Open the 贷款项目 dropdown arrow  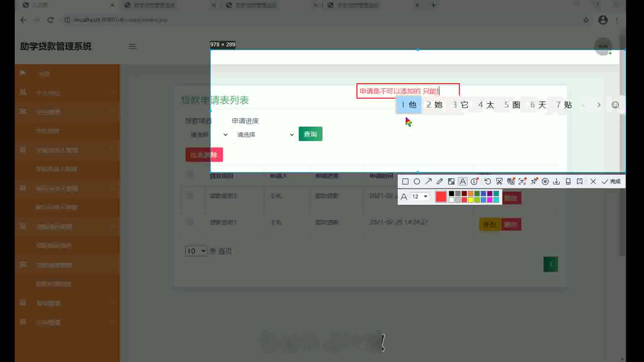click(225, 135)
